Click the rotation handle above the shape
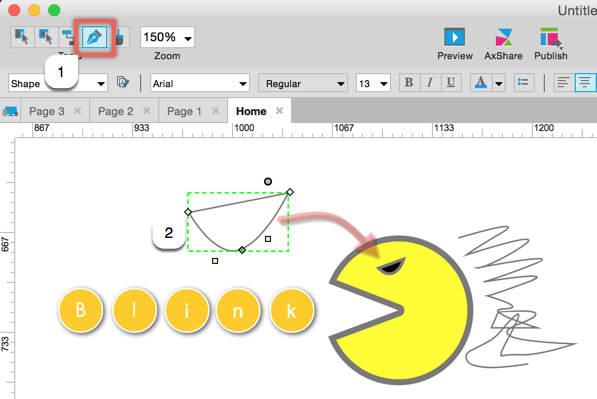Screen dimensions: 597x399 coord(268,181)
